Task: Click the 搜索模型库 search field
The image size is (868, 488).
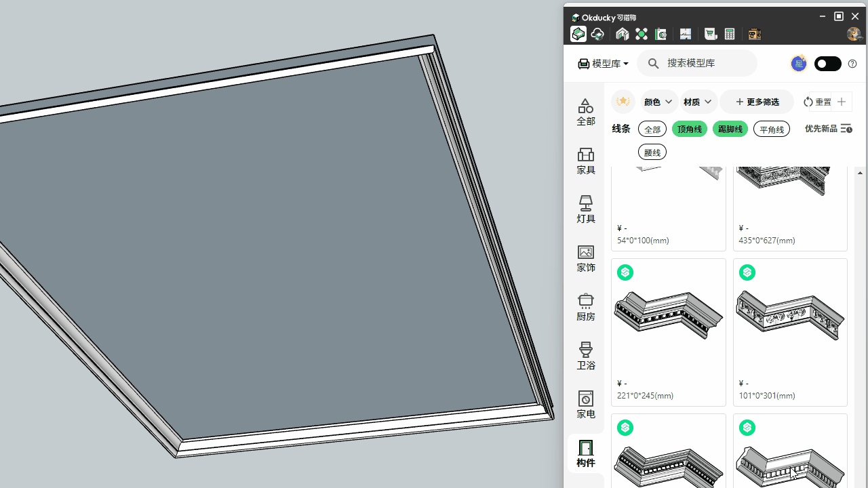Action: pyautogui.click(x=697, y=63)
